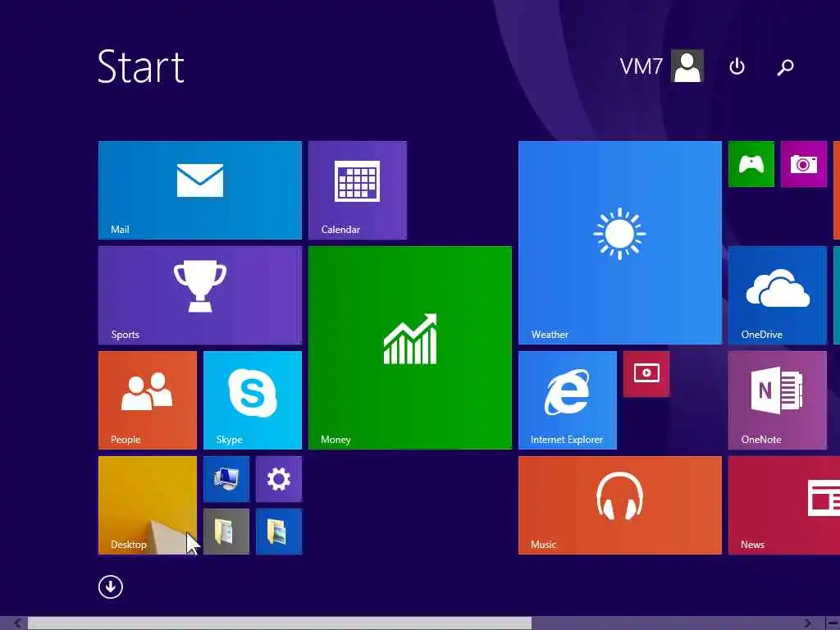Click the search magnifier icon
The width and height of the screenshot is (840, 630).
coord(785,66)
